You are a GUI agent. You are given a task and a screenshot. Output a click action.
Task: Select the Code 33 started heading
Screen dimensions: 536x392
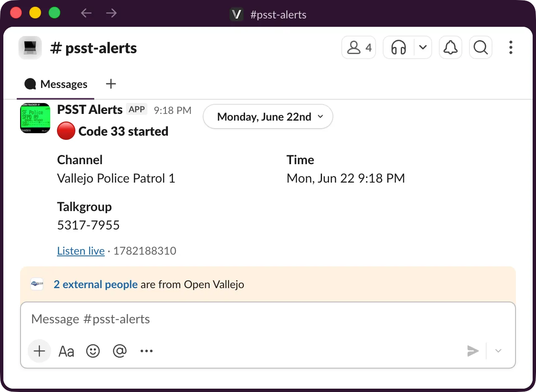[x=124, y=132]
